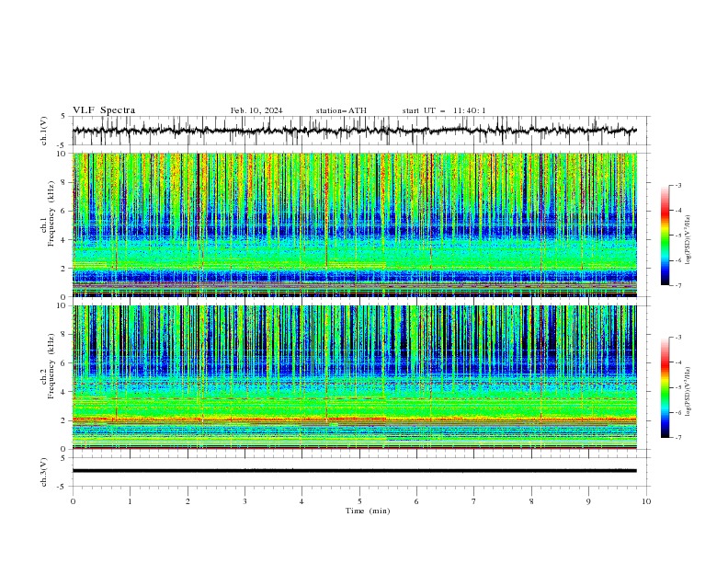Click time-axis tick label '8'
This screenshot has height=563, width=728.
(531, 501)
